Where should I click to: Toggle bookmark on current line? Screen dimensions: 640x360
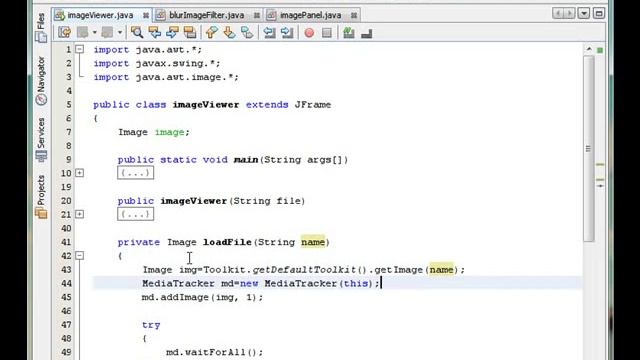coord(247,32)
